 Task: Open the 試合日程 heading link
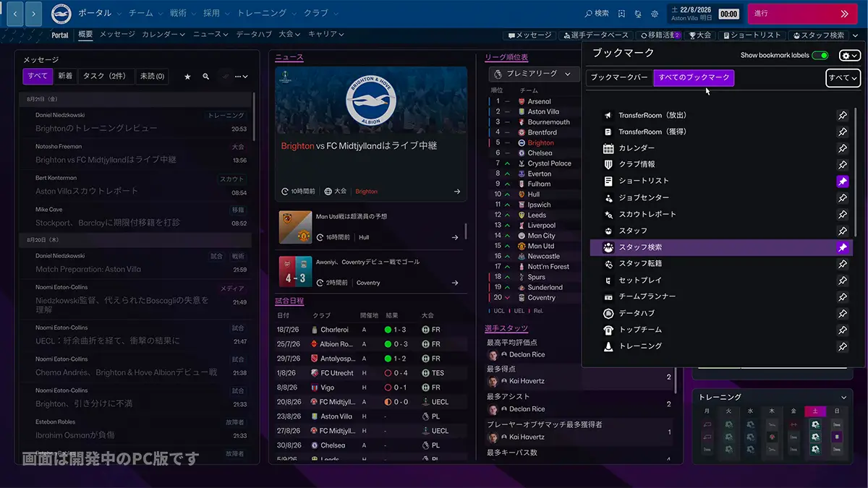point(289,300)
